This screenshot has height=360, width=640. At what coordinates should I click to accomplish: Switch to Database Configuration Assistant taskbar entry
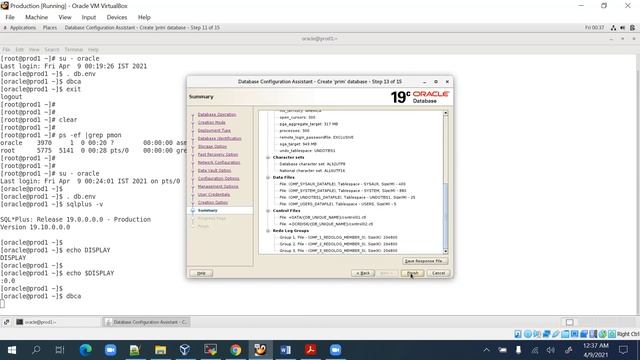(146, 322)
